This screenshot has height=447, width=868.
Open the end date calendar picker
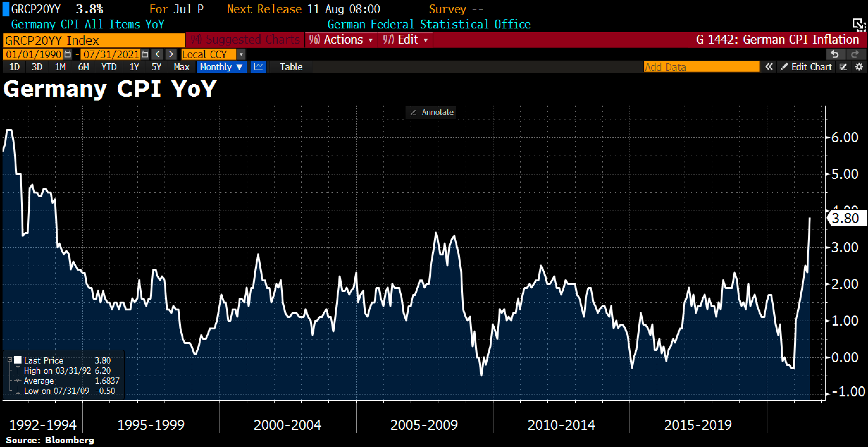point(145,54)
